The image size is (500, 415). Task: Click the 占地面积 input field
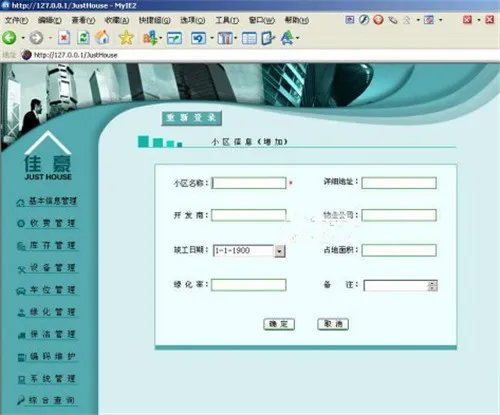click(x=399, y=250)
